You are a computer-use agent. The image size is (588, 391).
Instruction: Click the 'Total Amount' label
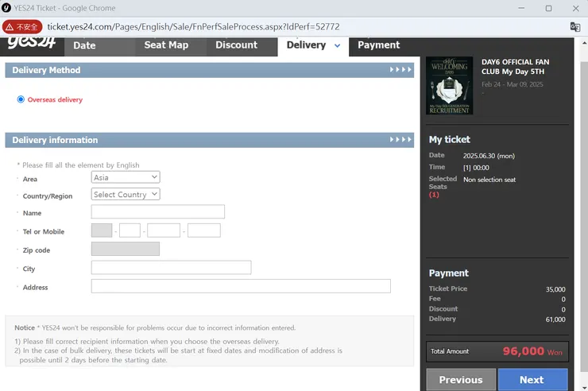coord(449,351)
